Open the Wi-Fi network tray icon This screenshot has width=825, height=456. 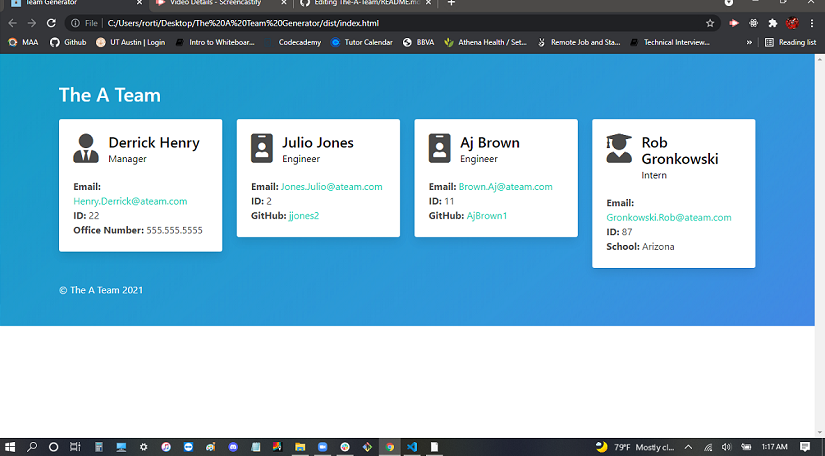(x=708, y=447)
